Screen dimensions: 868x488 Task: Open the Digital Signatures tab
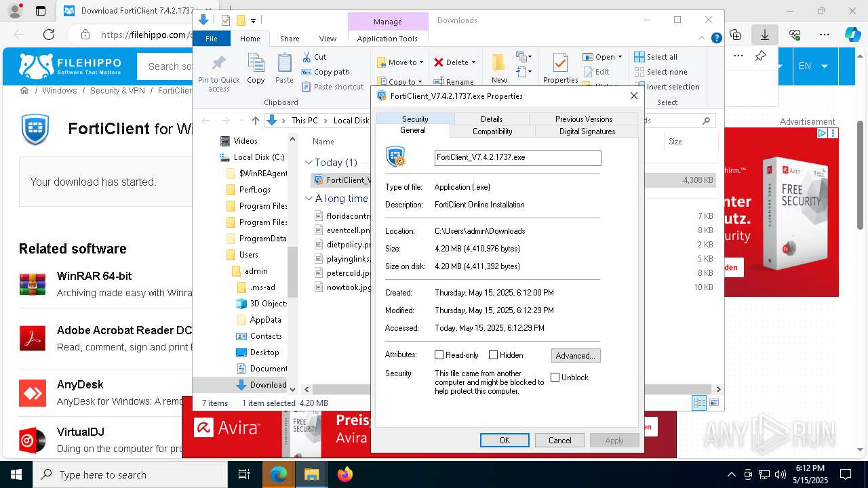(587, 131)
